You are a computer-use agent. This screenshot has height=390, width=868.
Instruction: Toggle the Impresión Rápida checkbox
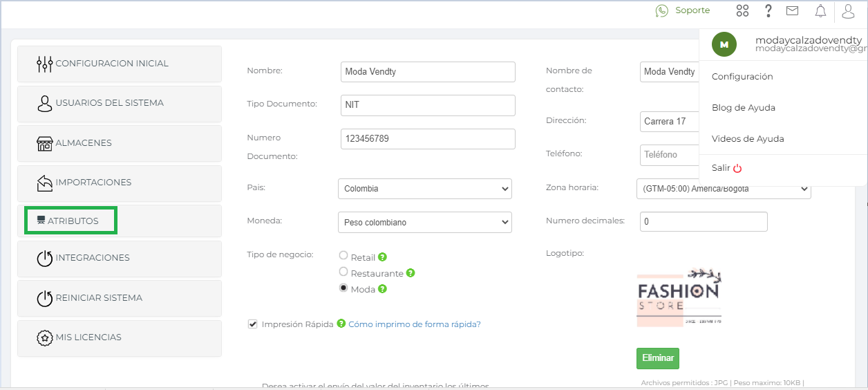[x=253, y=324]
